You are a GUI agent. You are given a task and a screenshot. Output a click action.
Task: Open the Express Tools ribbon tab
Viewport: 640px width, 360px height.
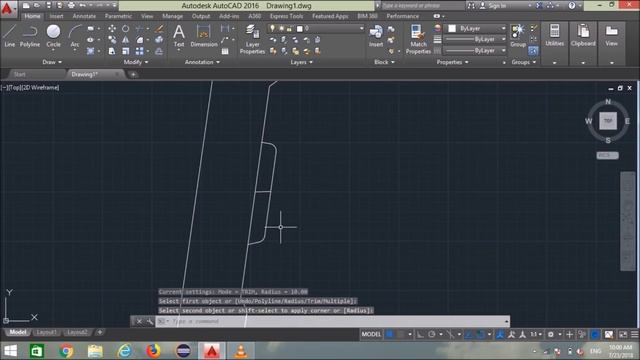287,16
